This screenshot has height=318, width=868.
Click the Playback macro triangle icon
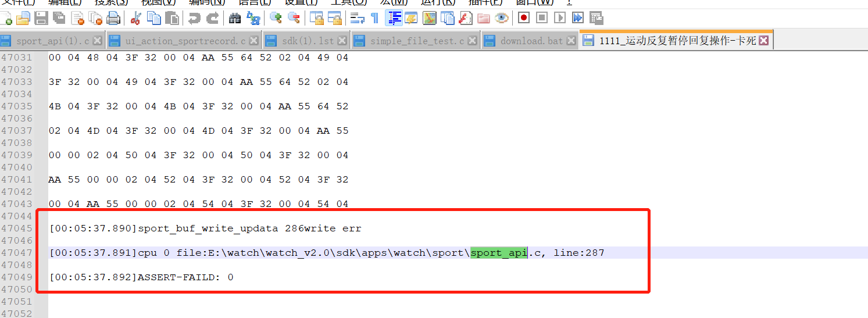(560, 19)
